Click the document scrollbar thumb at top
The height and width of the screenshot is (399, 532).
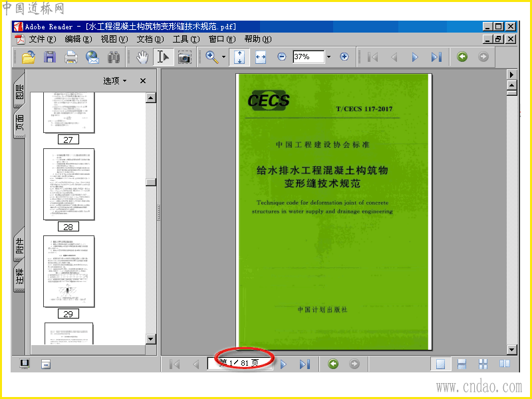click(x=511, y=92)
